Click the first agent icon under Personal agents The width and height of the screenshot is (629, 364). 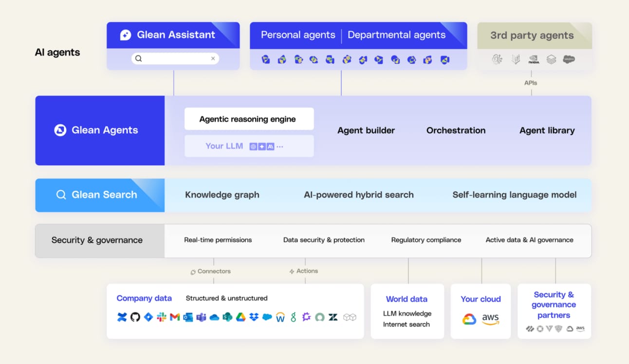click(x=266, y=60)
